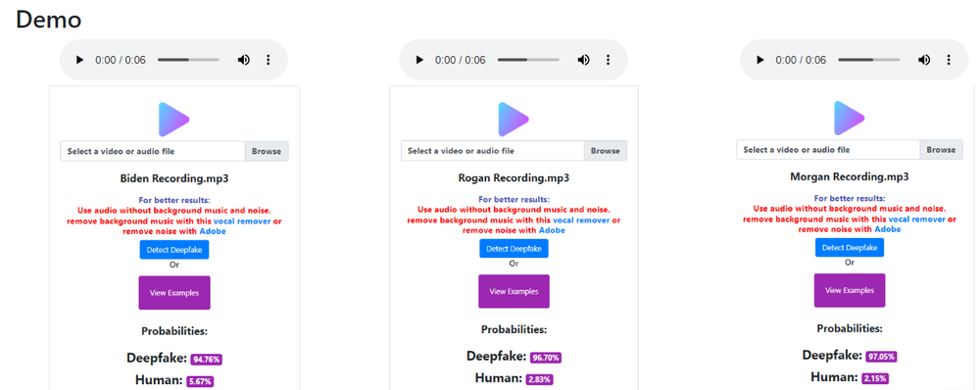The width and height of the screenshot is (980, 390).
Task: Open Adobe link in Rogan panel
Action: click(x=552, y=230)
